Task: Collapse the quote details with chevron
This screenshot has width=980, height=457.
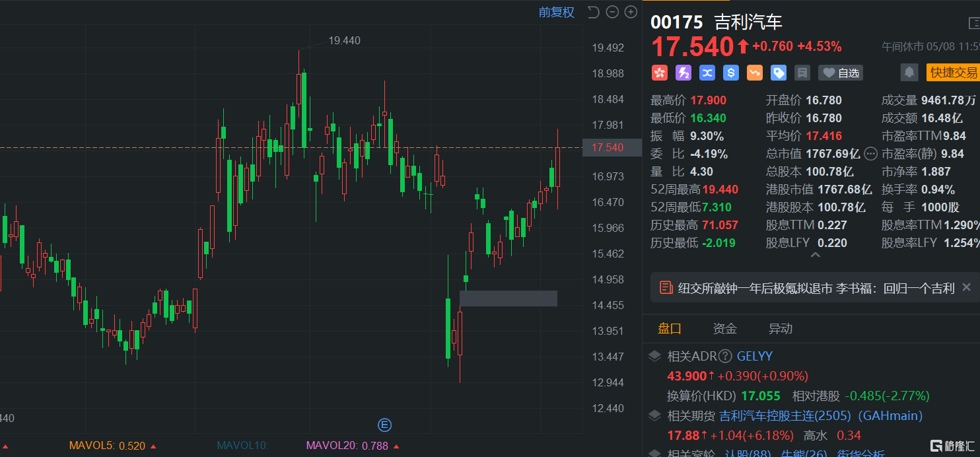Action: 816,255
